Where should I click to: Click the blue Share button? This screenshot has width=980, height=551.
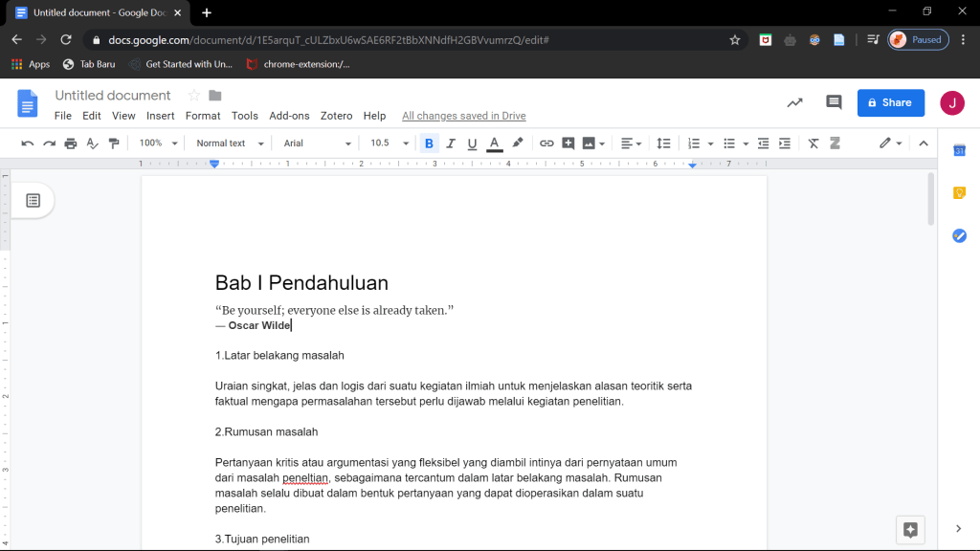click(x=890, y=102)
